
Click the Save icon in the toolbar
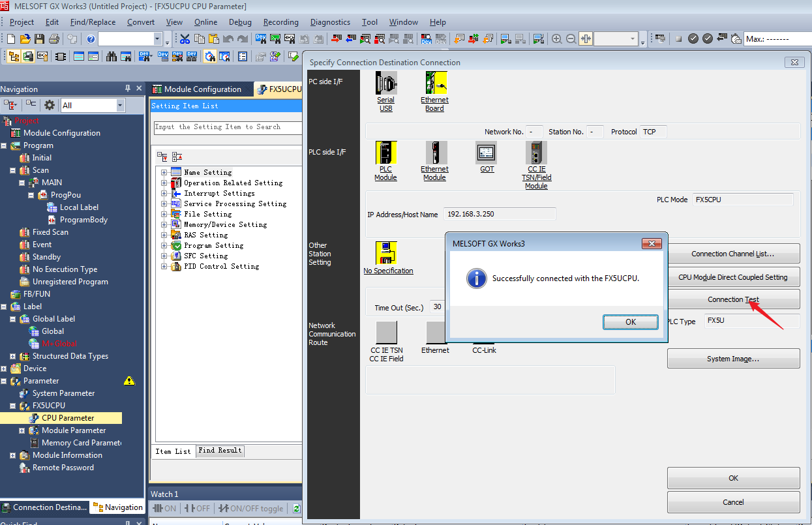(x=40, y=39)
